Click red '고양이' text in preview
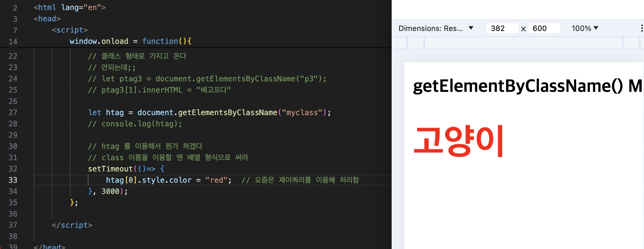This screenshot has width=644, height=249. (x=458, y=141)
